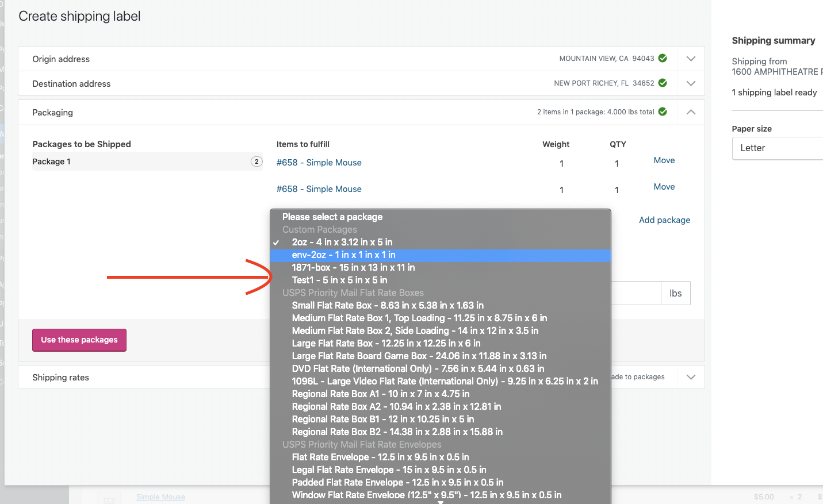Click the lbs unit label
Viewport: 823px width, 504px height.
675,293
